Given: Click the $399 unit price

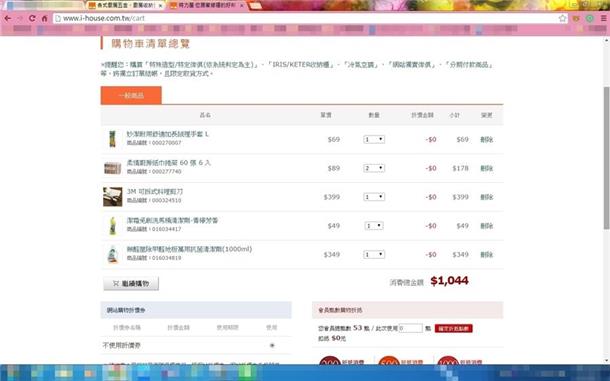Looking at the screenshot, I should pos(332,197).
